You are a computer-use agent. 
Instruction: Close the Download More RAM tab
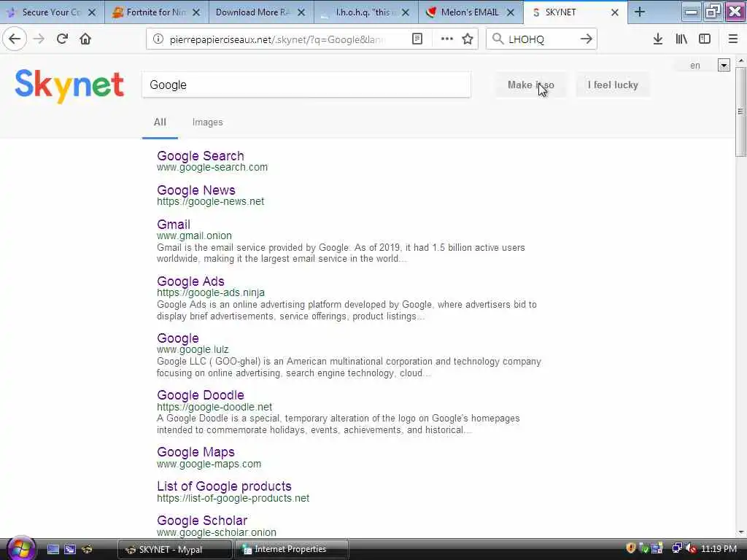point(301,13)
